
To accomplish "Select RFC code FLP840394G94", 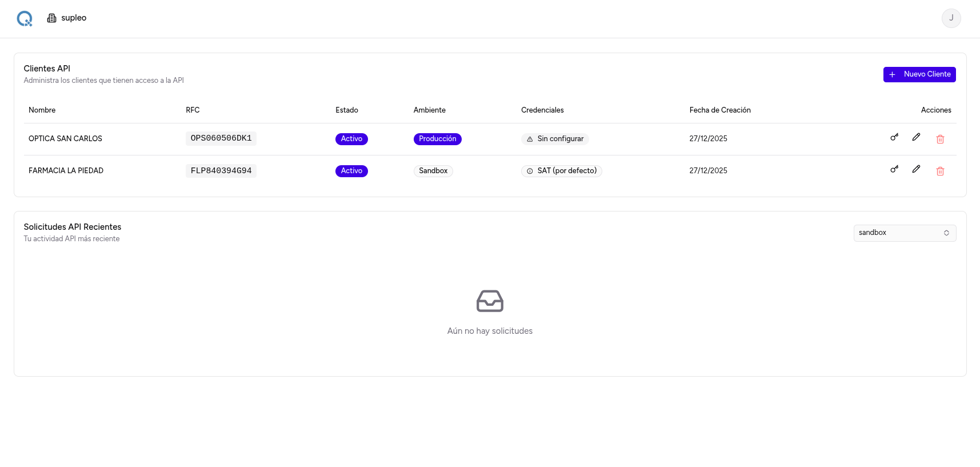I will (x=221, y=171).
